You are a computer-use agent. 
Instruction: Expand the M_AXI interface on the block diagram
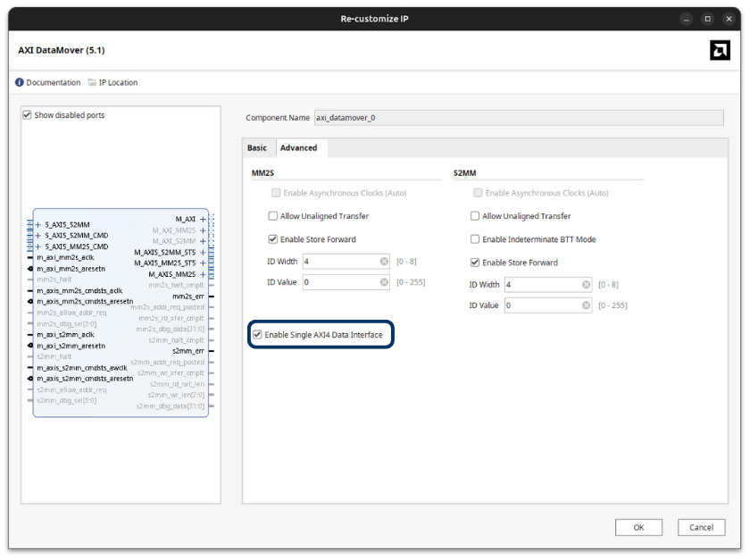(x=202, y=219)
